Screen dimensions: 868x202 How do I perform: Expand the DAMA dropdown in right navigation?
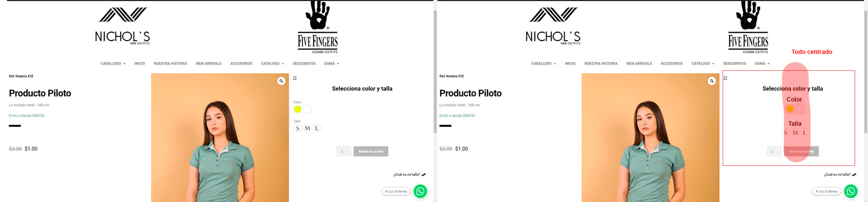coord(762,63)
